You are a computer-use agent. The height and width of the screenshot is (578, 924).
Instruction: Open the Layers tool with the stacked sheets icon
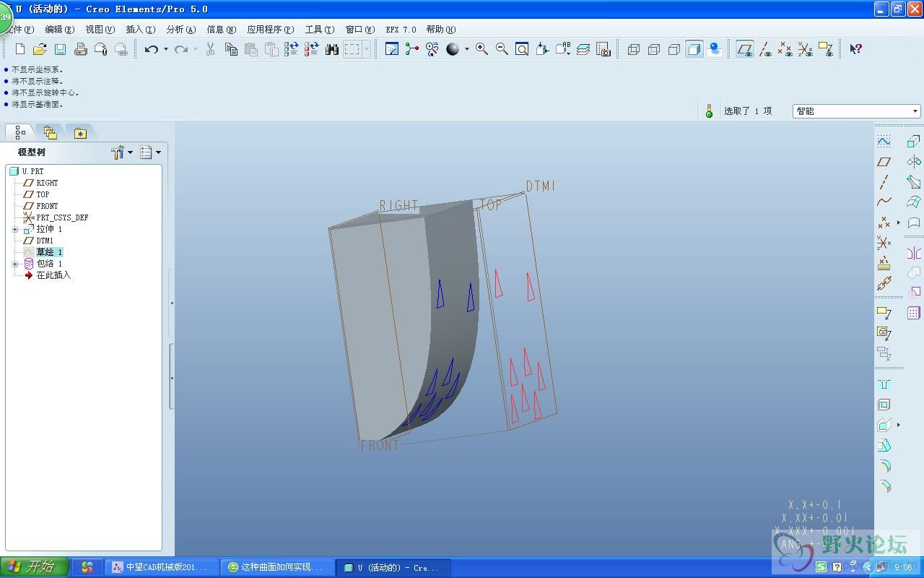coord(583,49)
